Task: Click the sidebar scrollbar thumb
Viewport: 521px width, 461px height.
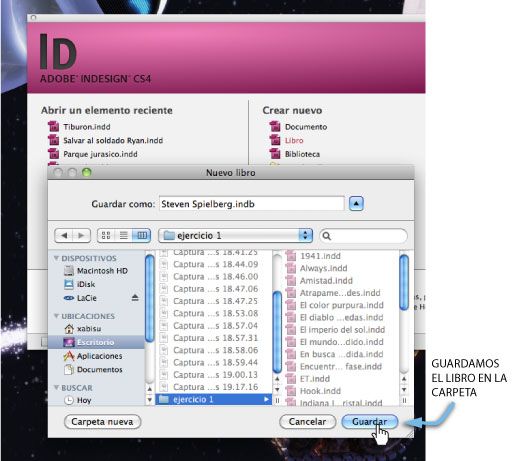Action: tap(150, 298)
